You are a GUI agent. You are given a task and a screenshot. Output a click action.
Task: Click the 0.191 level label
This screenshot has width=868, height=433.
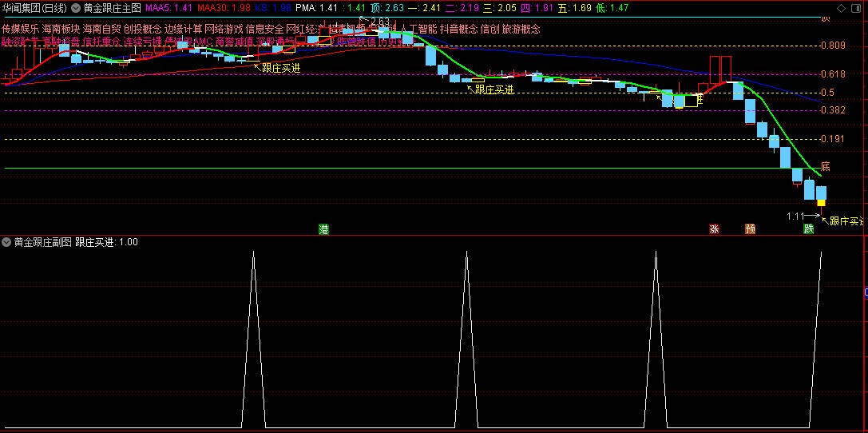pos(834,140)
